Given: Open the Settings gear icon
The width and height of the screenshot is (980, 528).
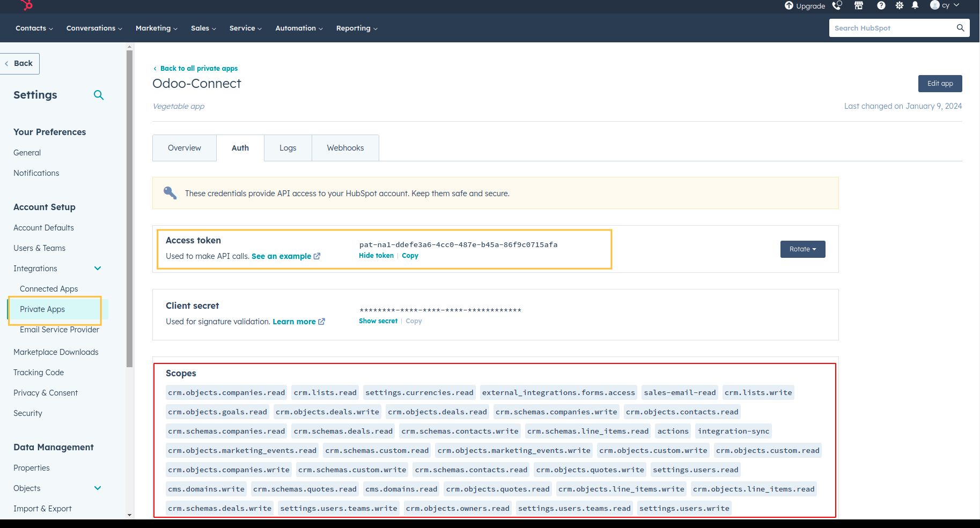Looking at the screenshot, I should click(x=900, y=5).
